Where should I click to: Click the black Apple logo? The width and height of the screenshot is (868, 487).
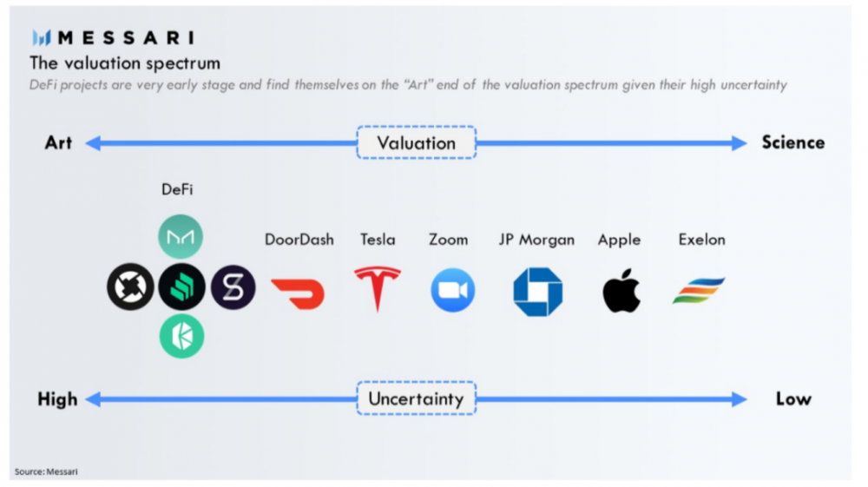[621, 291]
